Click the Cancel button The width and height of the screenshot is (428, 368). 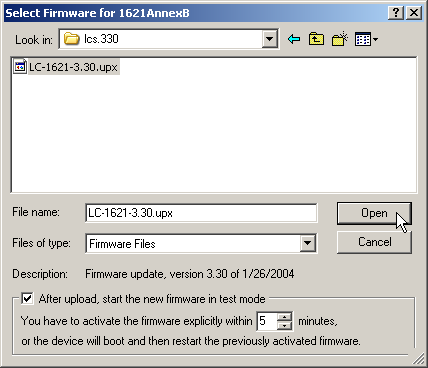click(x=374, y=242)
